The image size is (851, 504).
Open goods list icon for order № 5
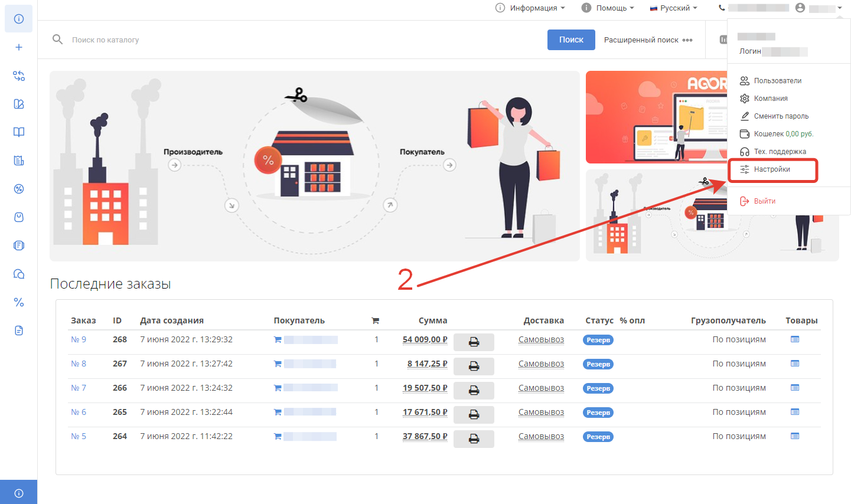pos(795,436)
